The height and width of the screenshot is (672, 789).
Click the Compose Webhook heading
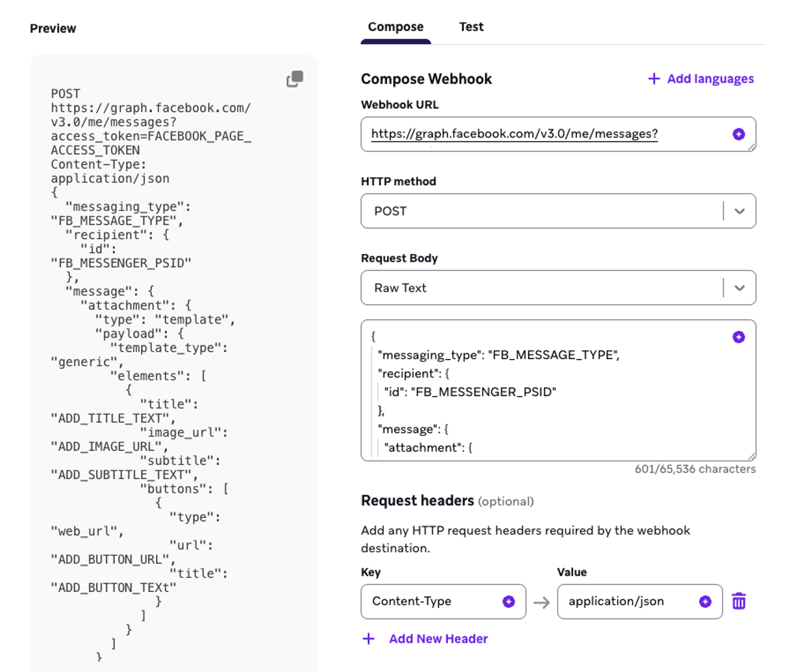pos(426,79)
